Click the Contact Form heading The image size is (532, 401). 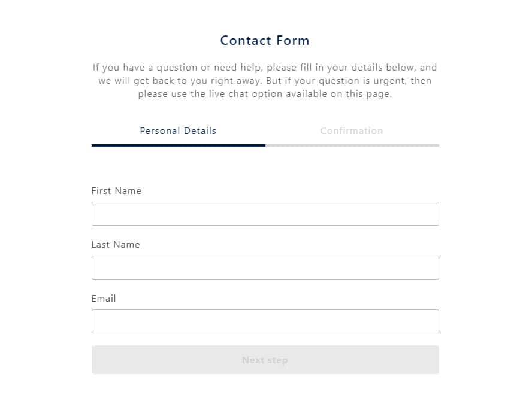pyautogui.click(x=265, y=41)
